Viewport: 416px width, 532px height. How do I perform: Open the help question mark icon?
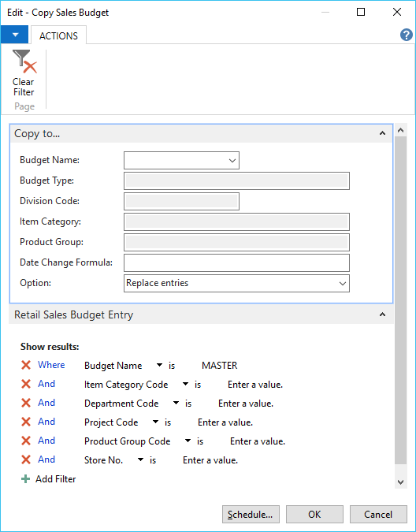pyautogui.click(x=407, y=35)
